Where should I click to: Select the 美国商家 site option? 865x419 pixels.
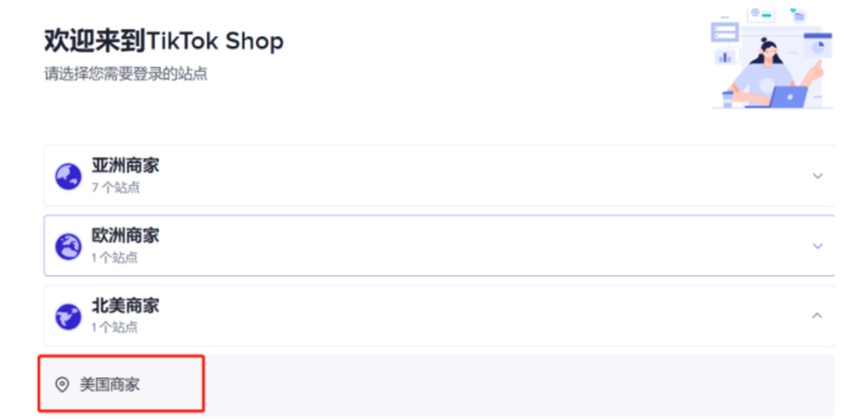pyautogui.click(x=110, y=384)
